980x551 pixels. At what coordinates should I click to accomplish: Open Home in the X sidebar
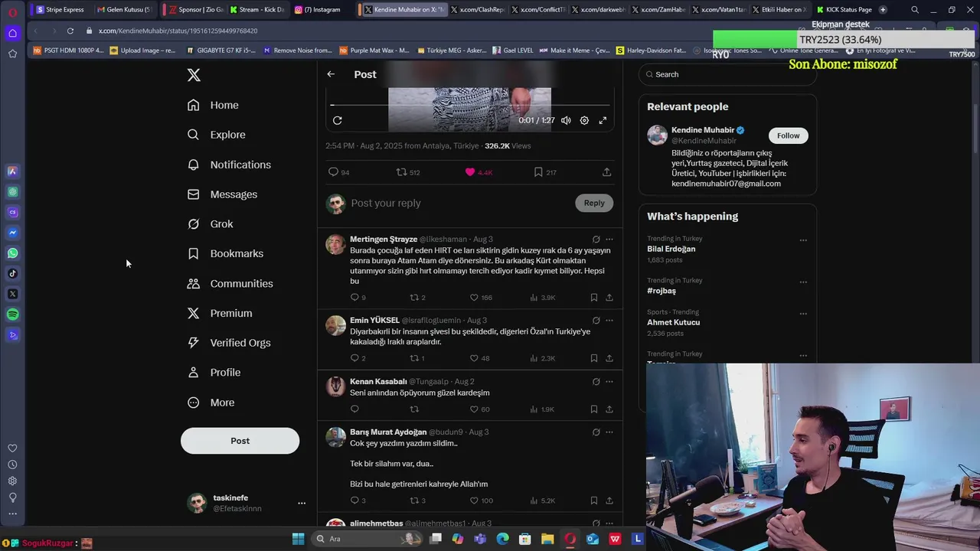pyautogui.click(x=214, y=105)
